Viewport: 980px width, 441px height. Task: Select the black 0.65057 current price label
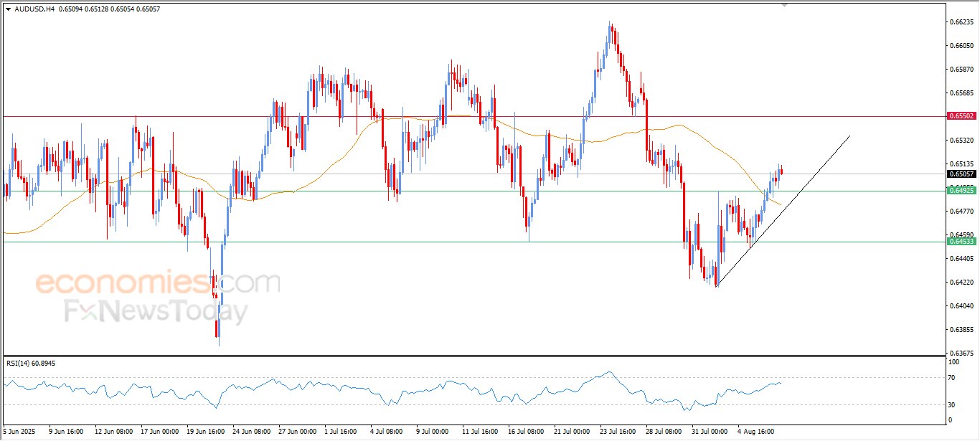click(x=961, y=174)
